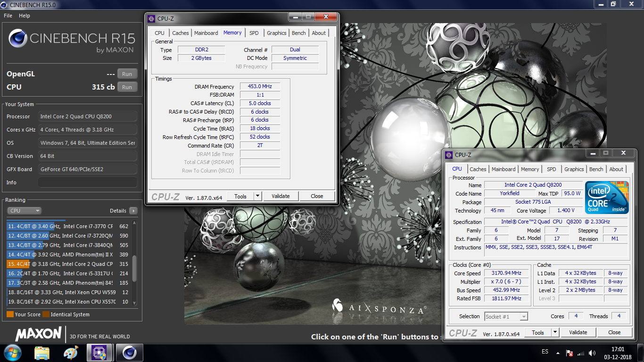Select ranking row Intel Core i5-3317U

pyautogui.click(x=68, y=273)
